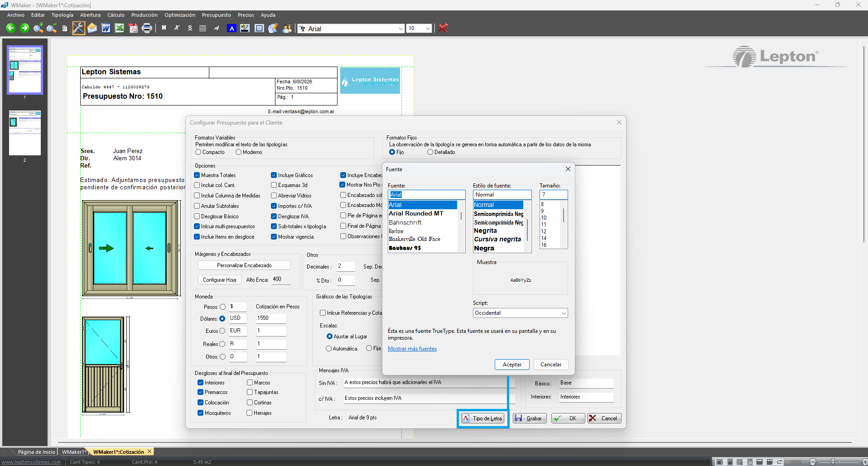Image resolution: width=868 pixels, height=466 pixels.
Task: Export the quote to Excel
Action: [120, 28]
